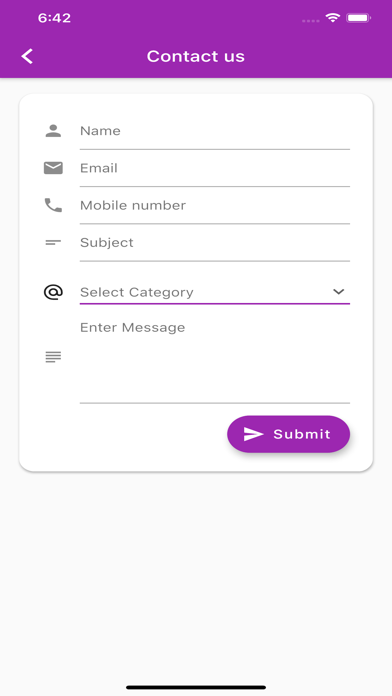Submit the contact form

pyautogui.click(x=289, y=434)
